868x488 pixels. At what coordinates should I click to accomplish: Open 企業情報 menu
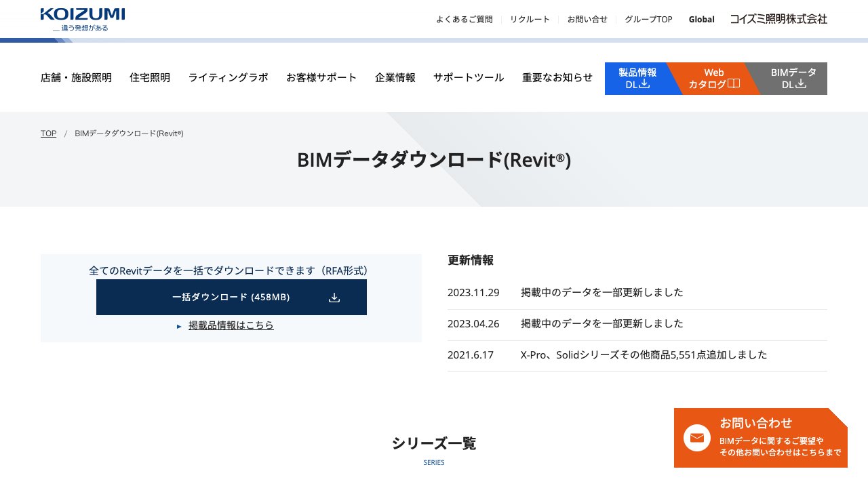click(395, 77)
